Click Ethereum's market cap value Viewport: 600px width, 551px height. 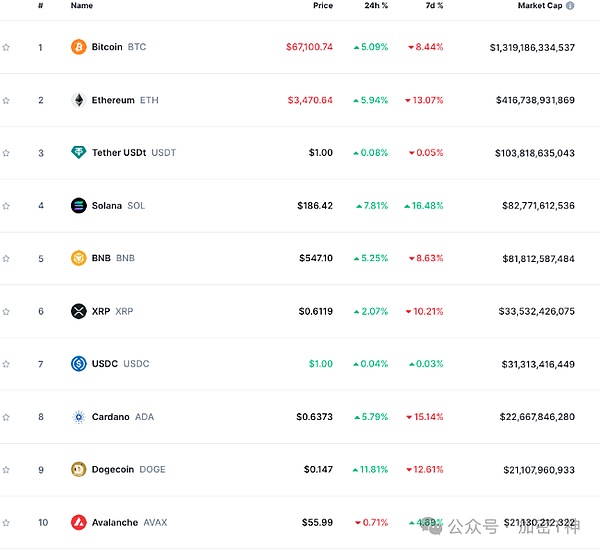(535, 100)
